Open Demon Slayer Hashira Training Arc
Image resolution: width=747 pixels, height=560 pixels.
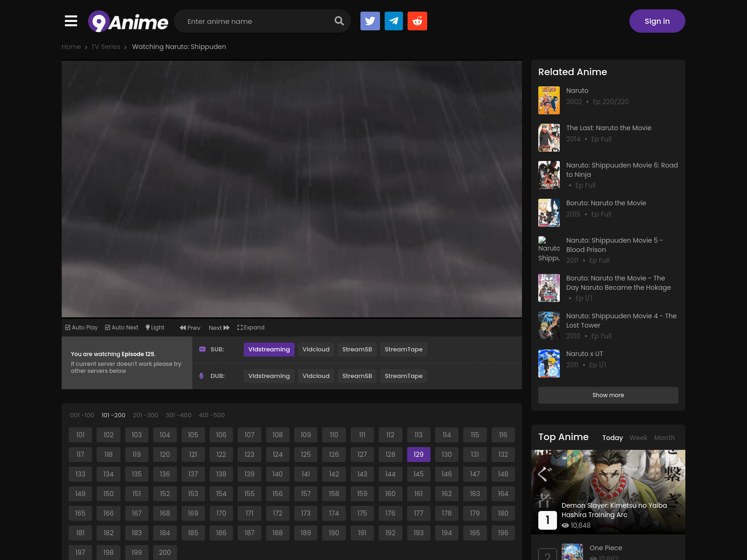click(614, 510)
